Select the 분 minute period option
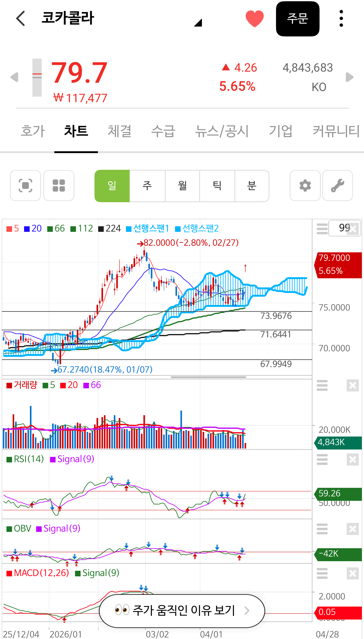364x639 pixels. [252, 186]
